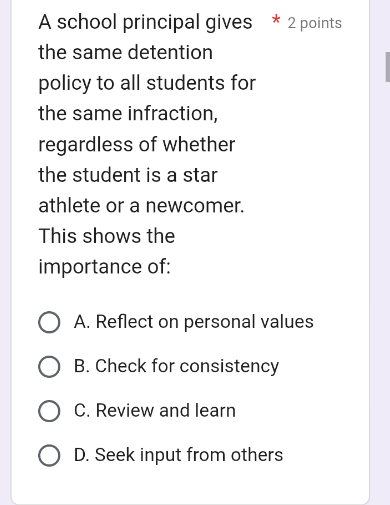Screen dimensions: 390x505
Task: Click the question line "A school principal gives"
Action: tap(145, 23)
